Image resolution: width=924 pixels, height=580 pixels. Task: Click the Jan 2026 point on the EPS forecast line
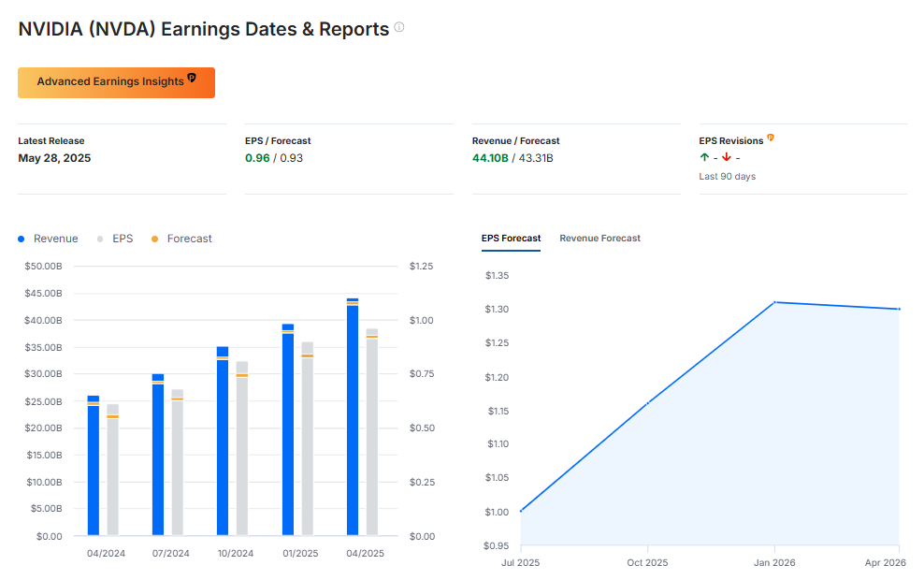[x=775, y=302]
